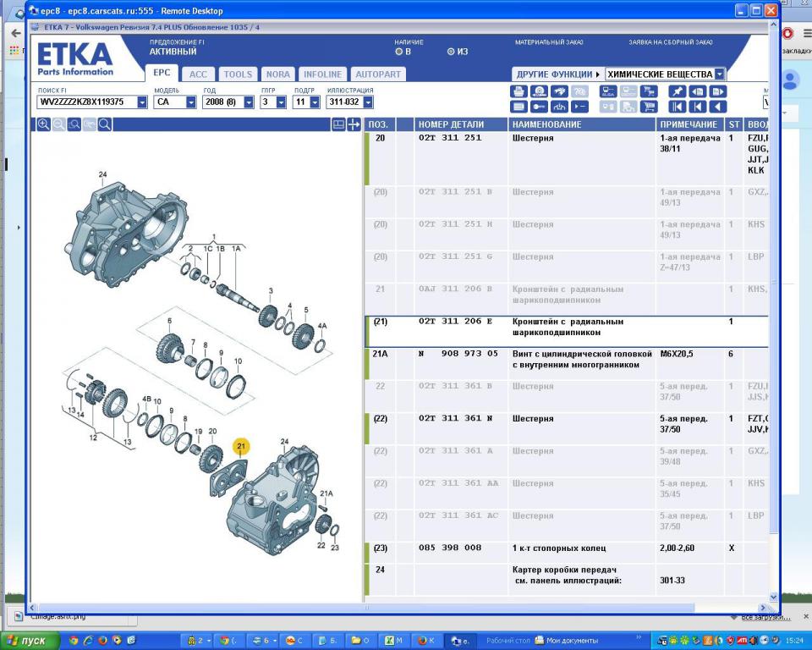Zoom in on the illustration
812x650 pixels.
pos(43,124)
